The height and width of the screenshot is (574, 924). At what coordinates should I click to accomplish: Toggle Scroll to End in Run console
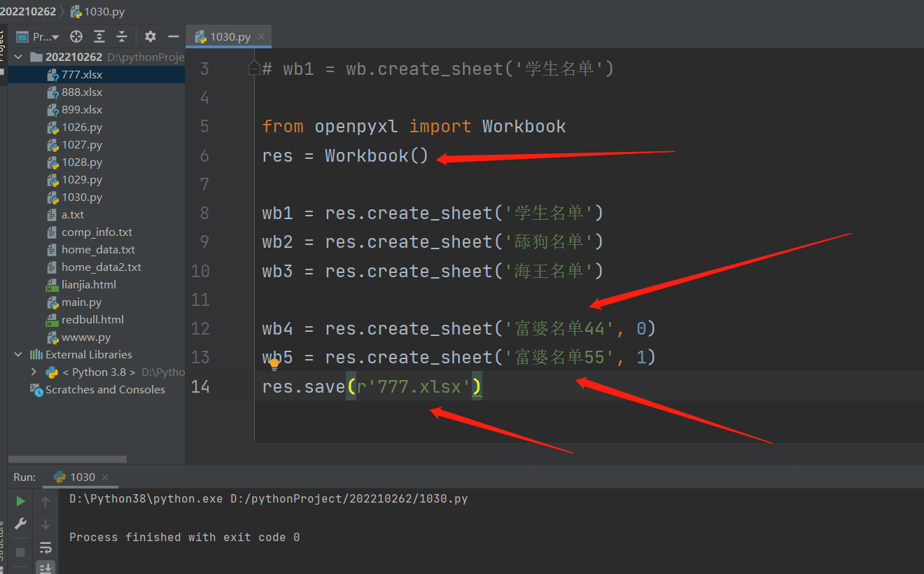[45, 567]
